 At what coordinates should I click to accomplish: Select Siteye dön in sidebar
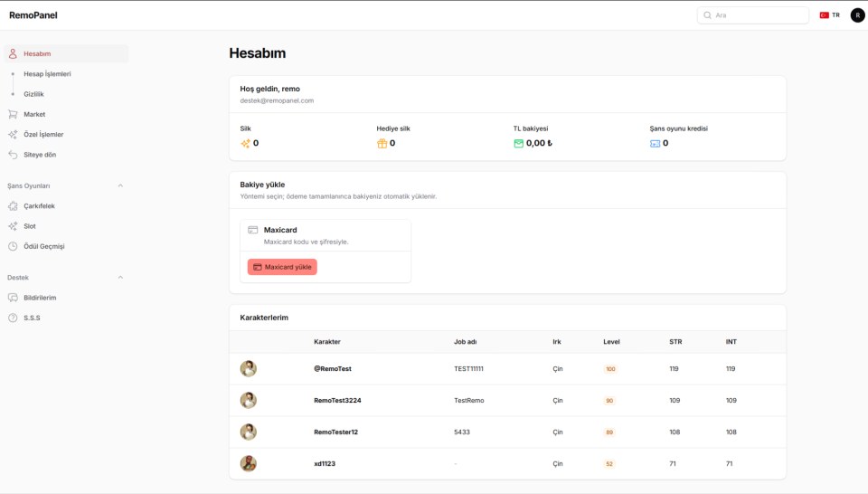point(66,155)
